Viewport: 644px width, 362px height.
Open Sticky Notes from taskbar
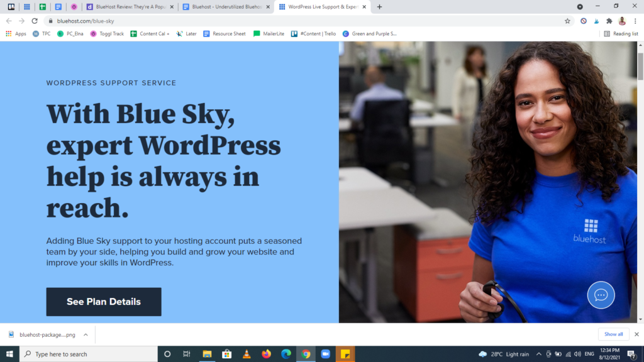345,354
